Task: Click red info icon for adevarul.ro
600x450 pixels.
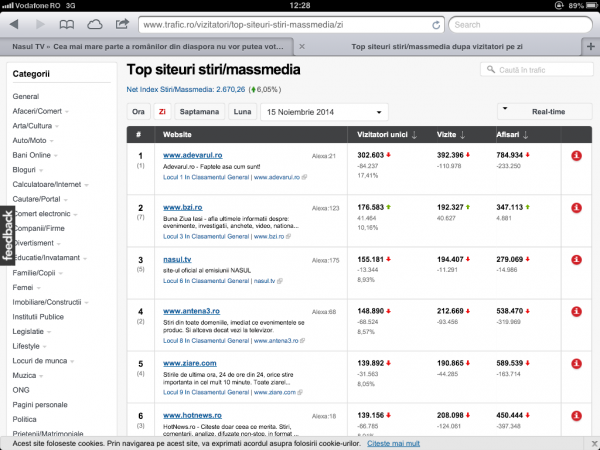Action: (576, 156)
